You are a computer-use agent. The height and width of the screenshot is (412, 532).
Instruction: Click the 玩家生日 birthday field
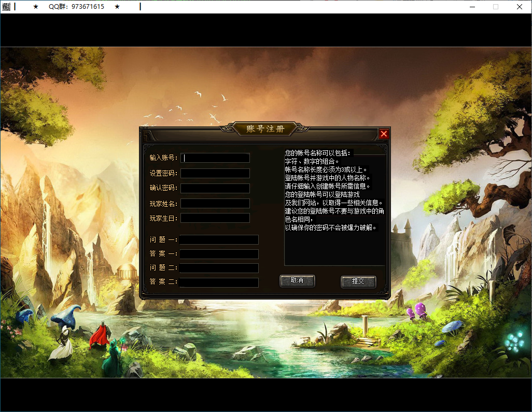215,218
